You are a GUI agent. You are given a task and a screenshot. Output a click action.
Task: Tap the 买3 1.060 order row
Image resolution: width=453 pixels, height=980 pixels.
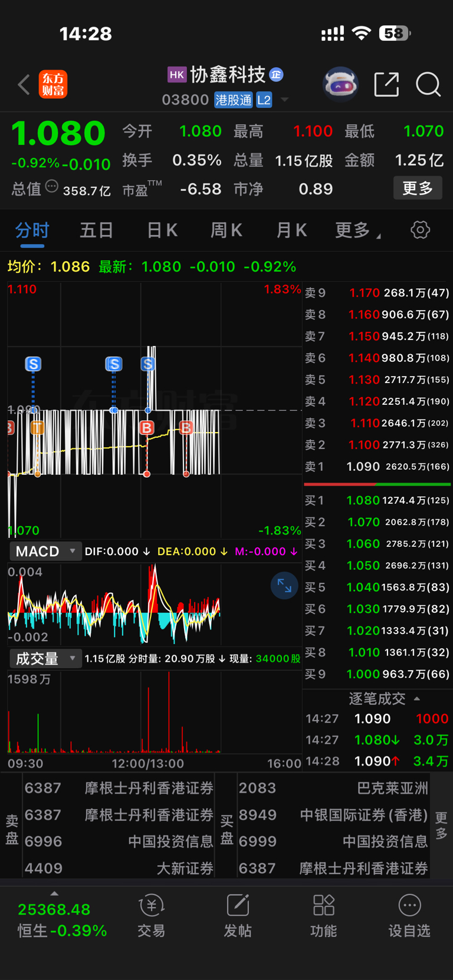pyautogui.click(x=377, y=543)
